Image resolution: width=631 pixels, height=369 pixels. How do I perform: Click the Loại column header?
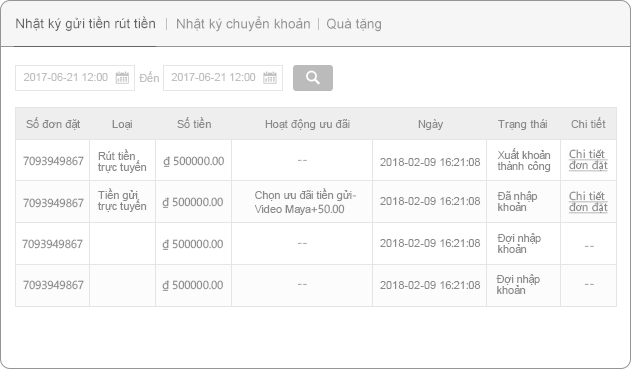click(x=122, y=124)
